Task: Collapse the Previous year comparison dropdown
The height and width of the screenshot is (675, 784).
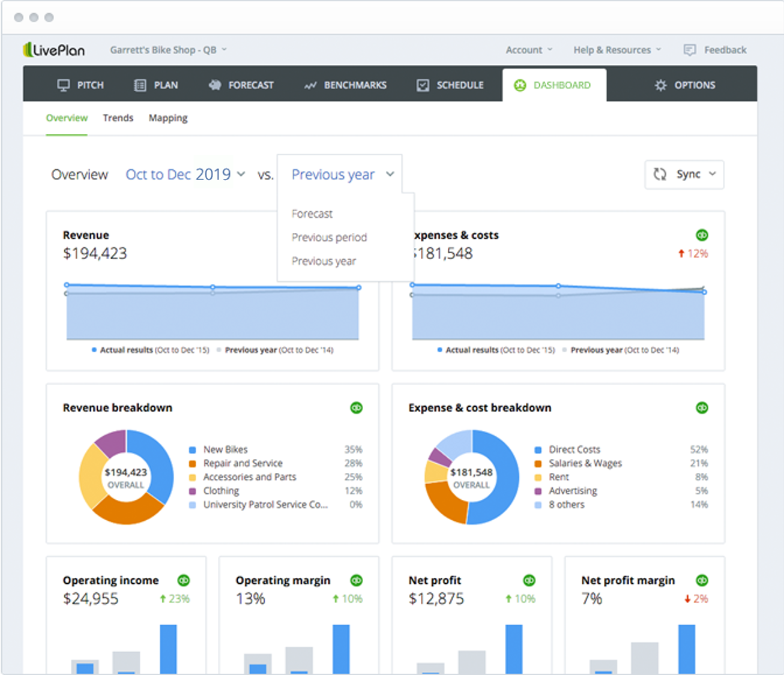Action: 343,175
